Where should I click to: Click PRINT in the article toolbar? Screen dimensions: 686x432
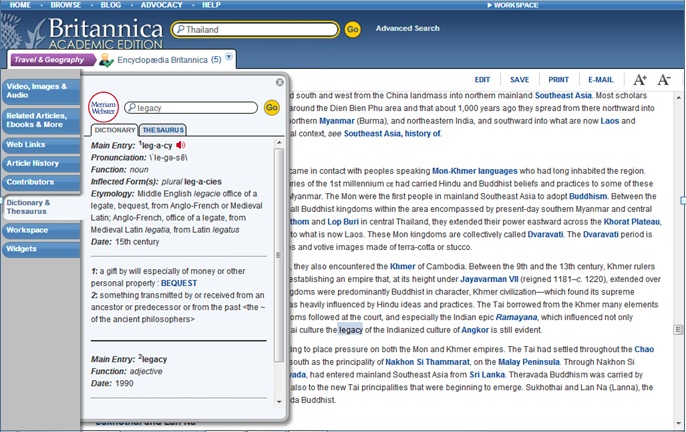click(x=558, y=80)
